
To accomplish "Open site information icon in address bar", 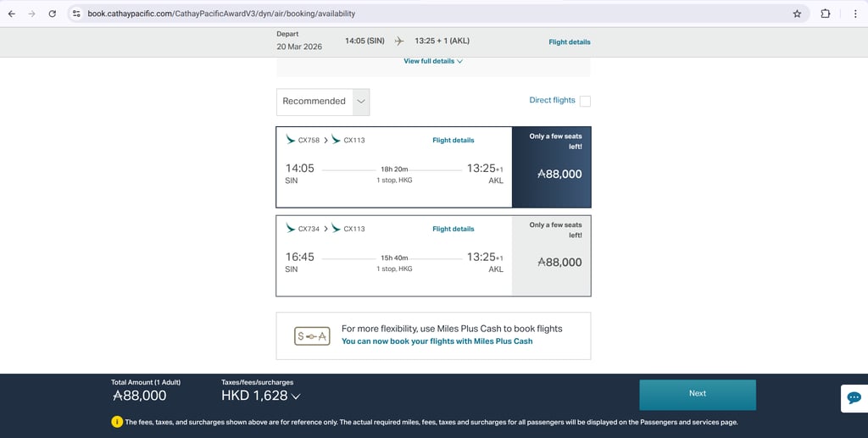I will (x=76, y=14).
